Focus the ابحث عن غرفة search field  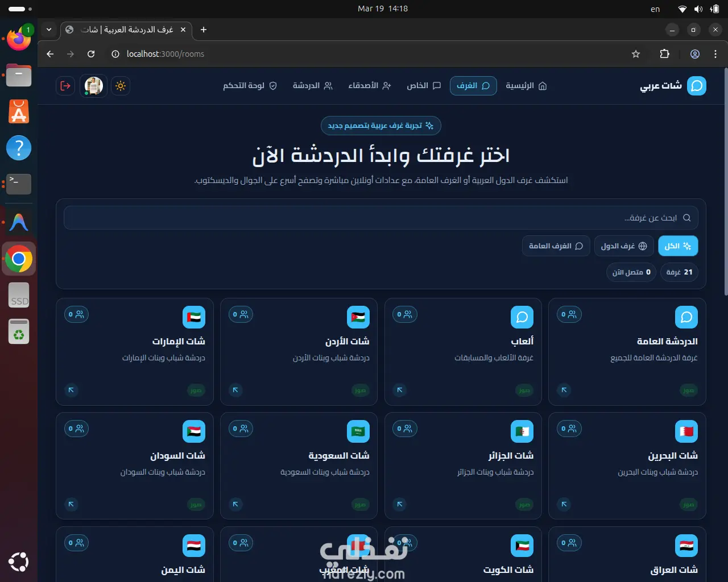pyautogui.click(x=381, y=218)
